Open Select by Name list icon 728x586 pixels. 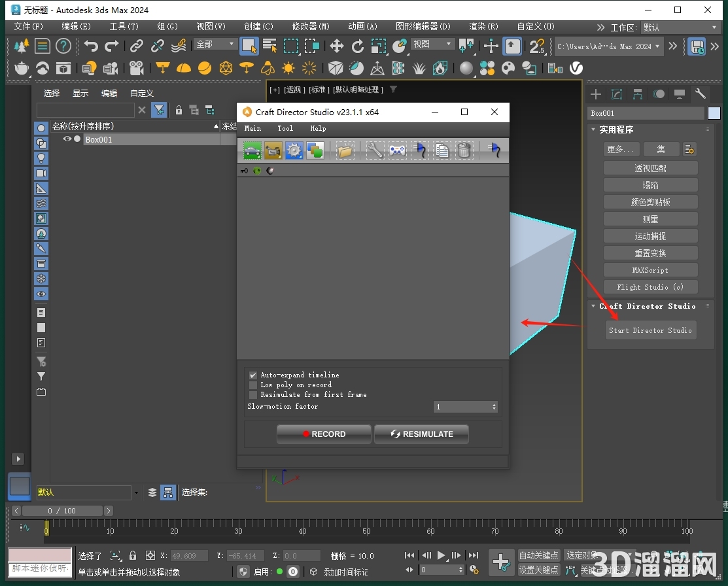tap(269, 46)
